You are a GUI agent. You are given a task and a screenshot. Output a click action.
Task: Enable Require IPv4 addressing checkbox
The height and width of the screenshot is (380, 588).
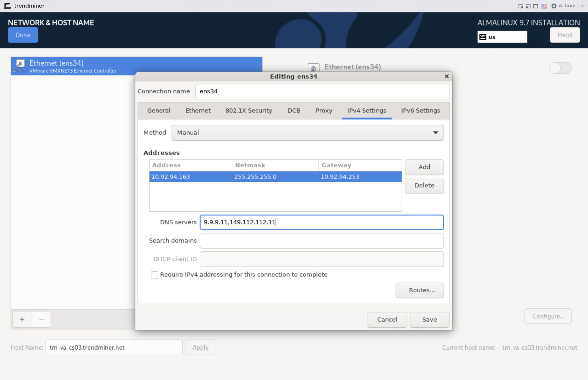[154, 275]
